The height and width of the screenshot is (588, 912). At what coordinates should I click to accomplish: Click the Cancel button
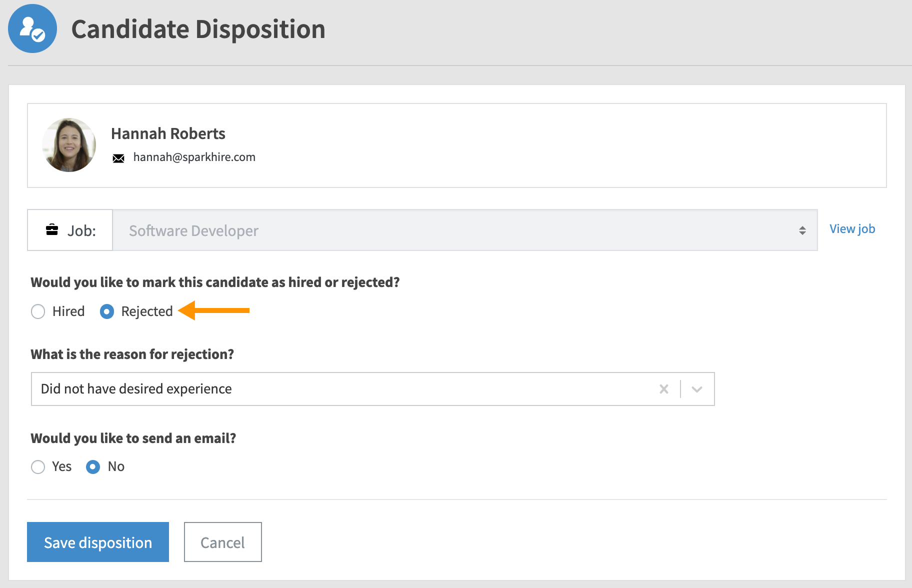pyautogui.click(x=223, y=542)
